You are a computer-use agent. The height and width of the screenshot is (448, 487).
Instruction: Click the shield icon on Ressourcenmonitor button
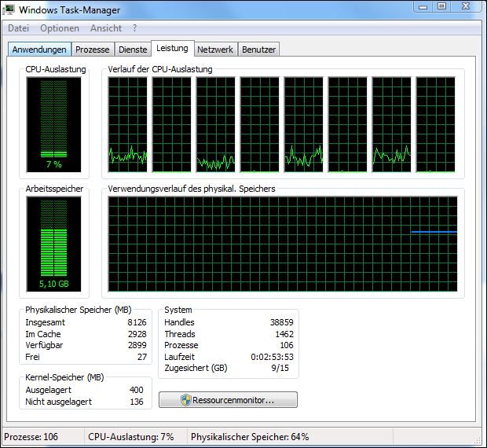coord(185,400)
